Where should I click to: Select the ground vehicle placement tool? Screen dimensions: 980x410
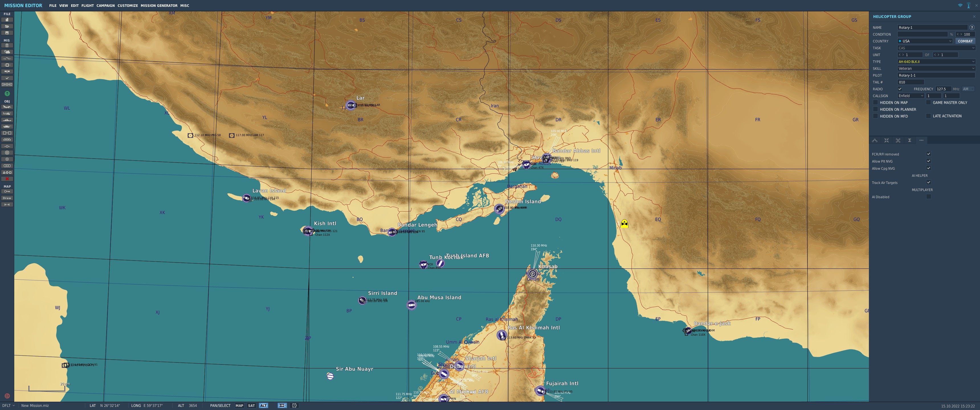(x=7, y=126)
